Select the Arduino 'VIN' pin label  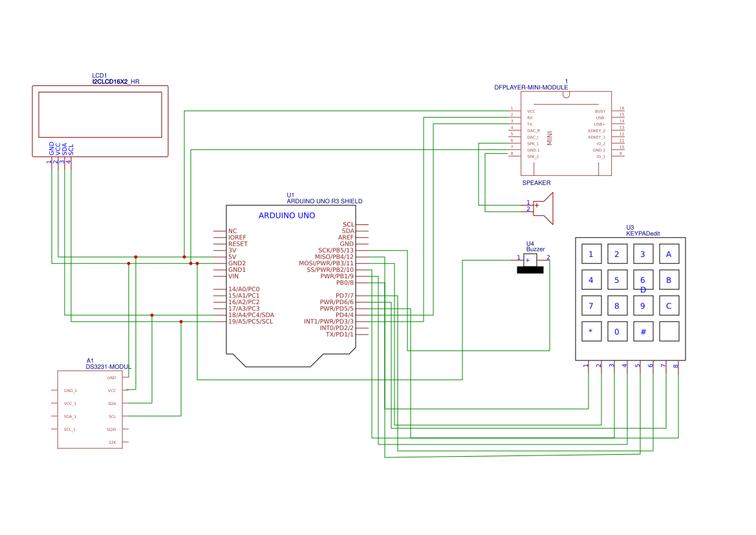[x=233, y=276]
